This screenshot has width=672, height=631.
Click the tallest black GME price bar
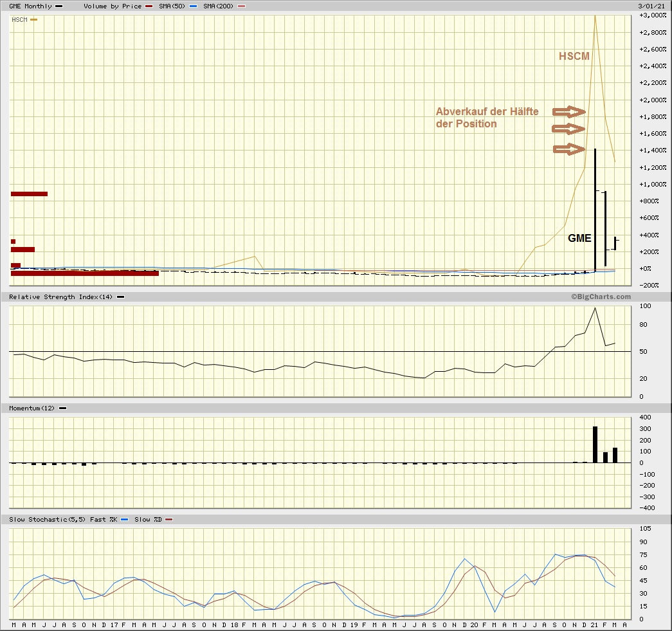595,210
